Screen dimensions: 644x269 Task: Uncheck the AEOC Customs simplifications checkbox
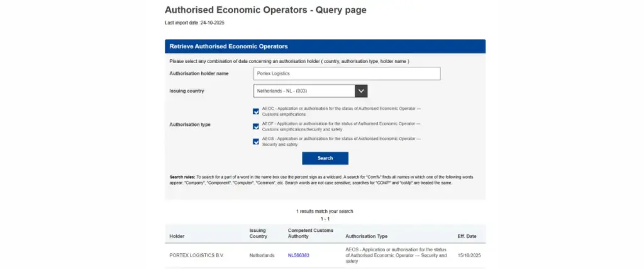click(x=256, y=112)
